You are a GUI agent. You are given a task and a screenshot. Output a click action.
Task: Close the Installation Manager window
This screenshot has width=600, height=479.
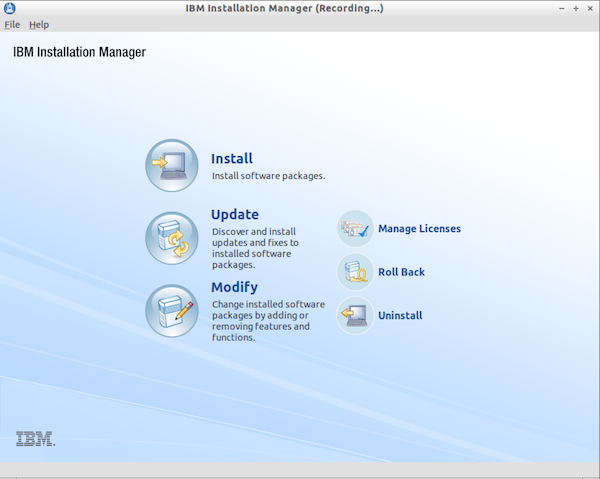[590, 8]
